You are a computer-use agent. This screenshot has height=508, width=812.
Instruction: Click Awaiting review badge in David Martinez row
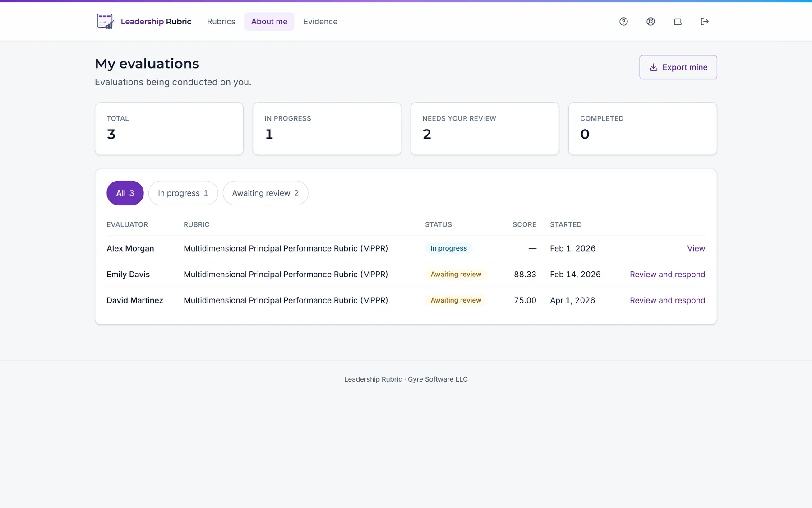tap(456, 300)
